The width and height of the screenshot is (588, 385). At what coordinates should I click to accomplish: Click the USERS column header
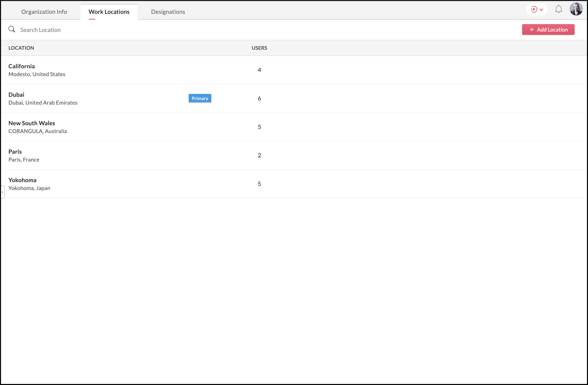pos(259,48)
